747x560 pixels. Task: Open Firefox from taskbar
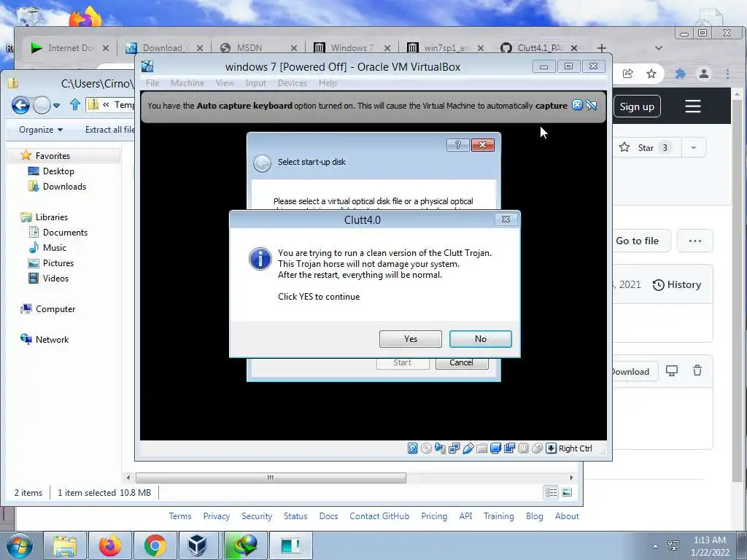coord(110,545)
